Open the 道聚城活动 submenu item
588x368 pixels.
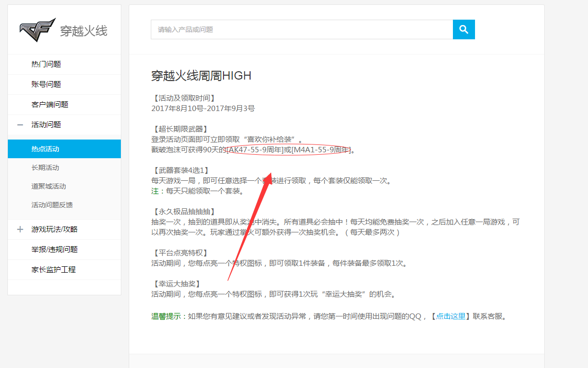point(49,186)
